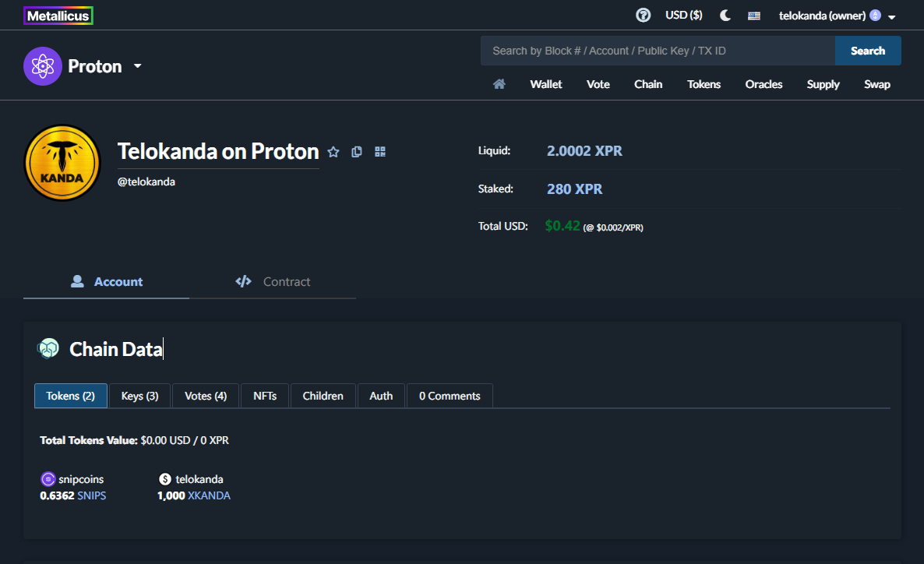Click the Proton atom logo icon
This screenshot has height=564, width=924.
coord(42,66)
